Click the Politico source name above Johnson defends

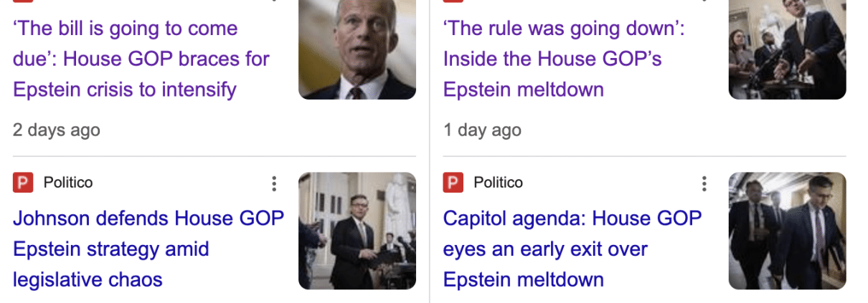click(68, 183)
